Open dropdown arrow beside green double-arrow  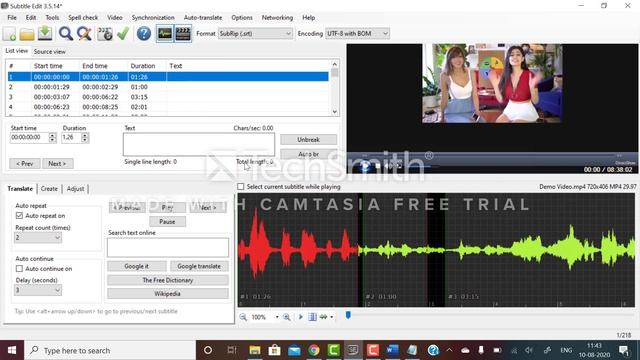click(x=331, y=317)
